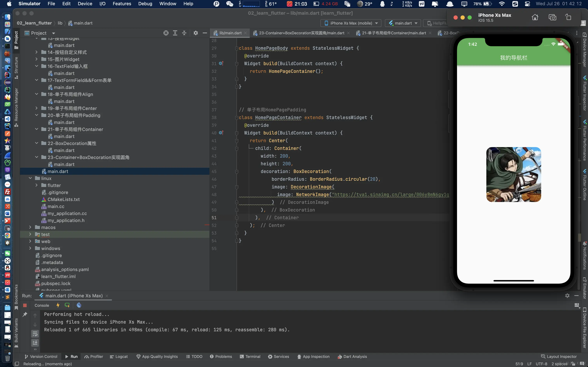Viewport: 588px width, 367px height.
Task: Rotate device with Simulator rotate icon
Action: [x=568, y=17]
